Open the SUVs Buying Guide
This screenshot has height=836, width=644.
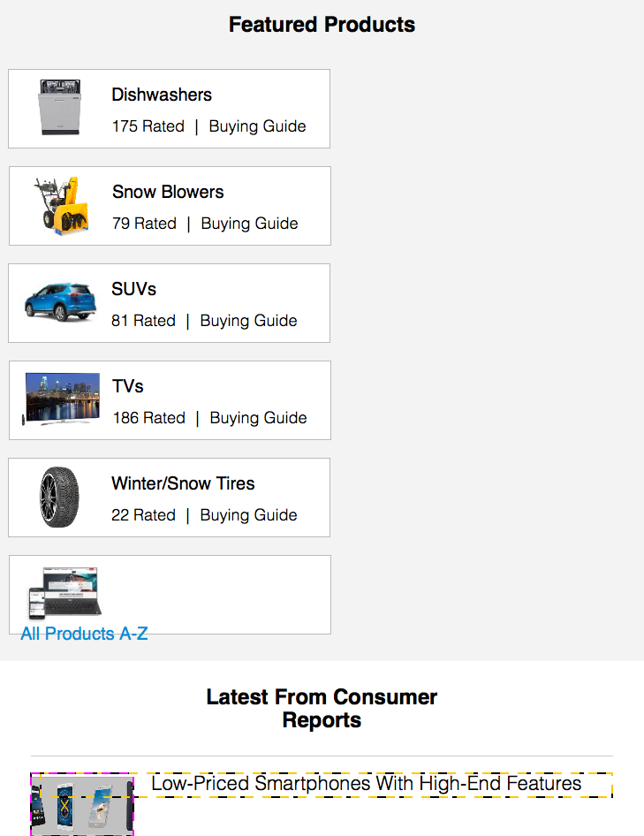point(249,321)
